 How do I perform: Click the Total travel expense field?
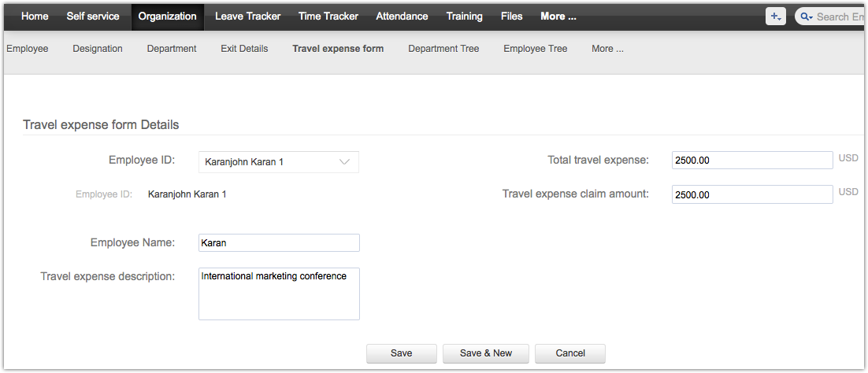point(752,161)
